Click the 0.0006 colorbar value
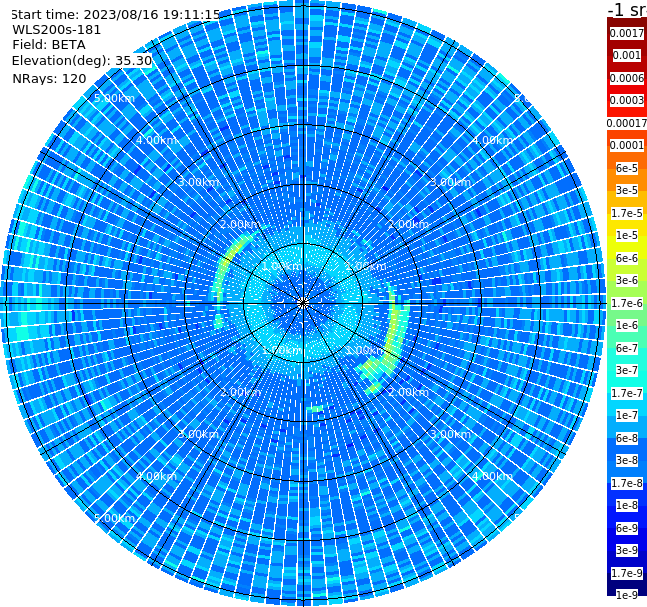 (627, 78)
